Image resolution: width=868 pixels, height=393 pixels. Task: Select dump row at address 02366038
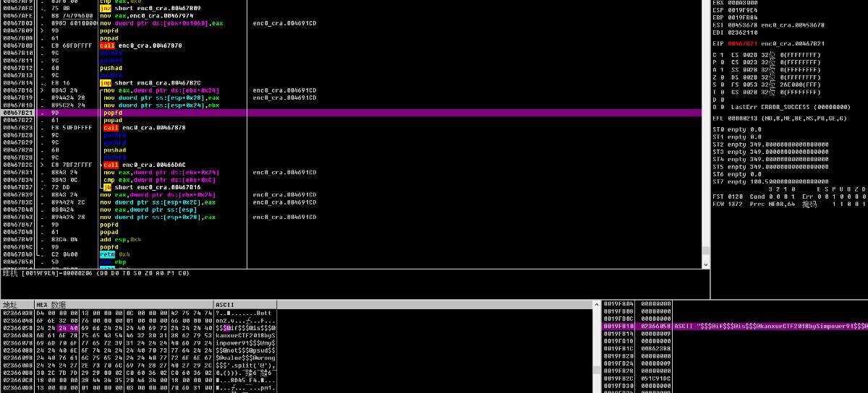coord(138,311)
